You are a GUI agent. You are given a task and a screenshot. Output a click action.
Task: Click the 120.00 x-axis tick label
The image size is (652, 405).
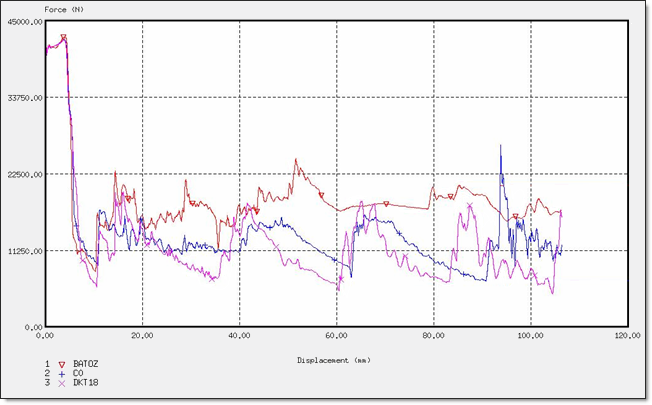click(x=627, y=336)
